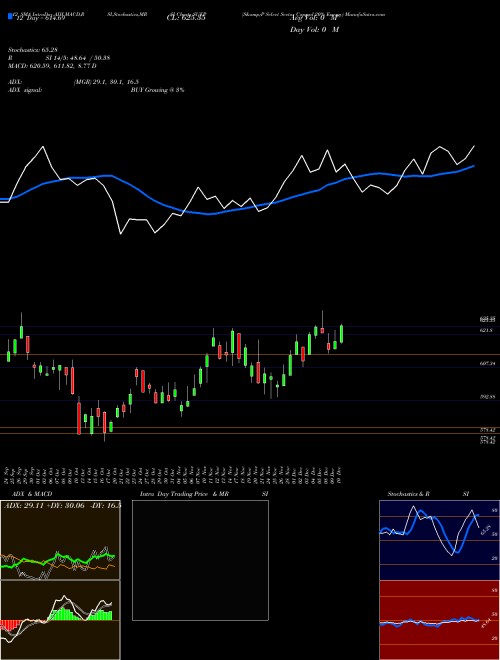Screen dimensions: 500x660
Task: Select the '12 Day = 614.69' moving average text
Action: [40, 19]
